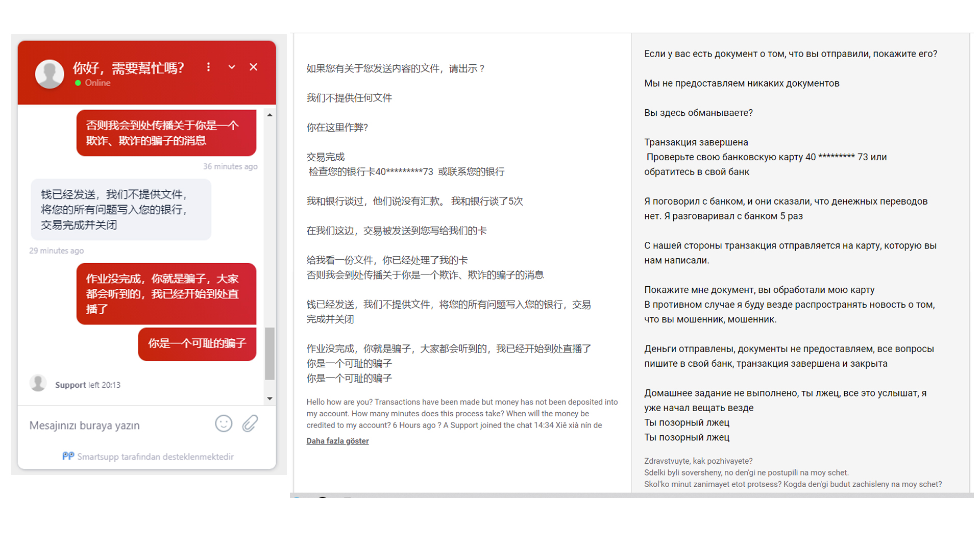Click the chat header agent avatar
Viewport: 980px width, 551px height.
[x=50, y=74]
